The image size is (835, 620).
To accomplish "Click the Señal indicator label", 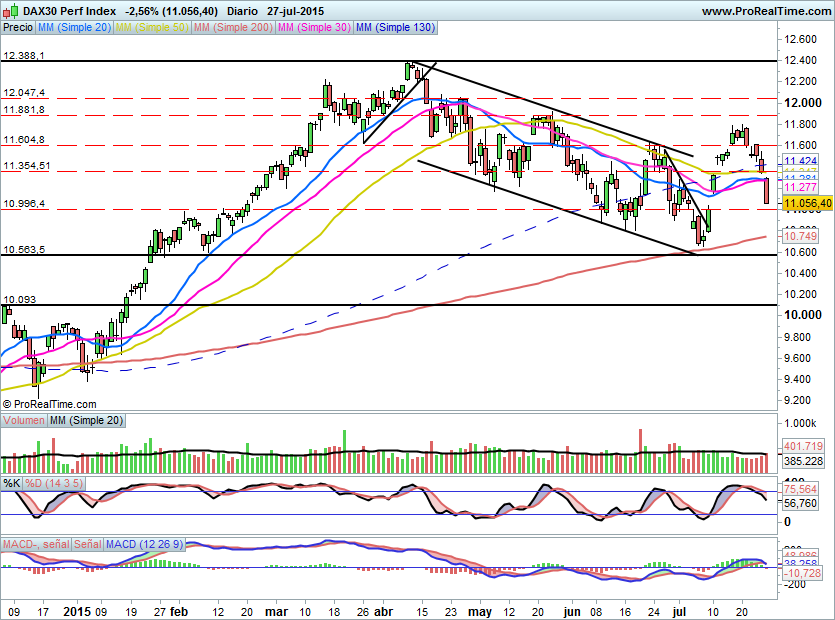I will [87, 544].
